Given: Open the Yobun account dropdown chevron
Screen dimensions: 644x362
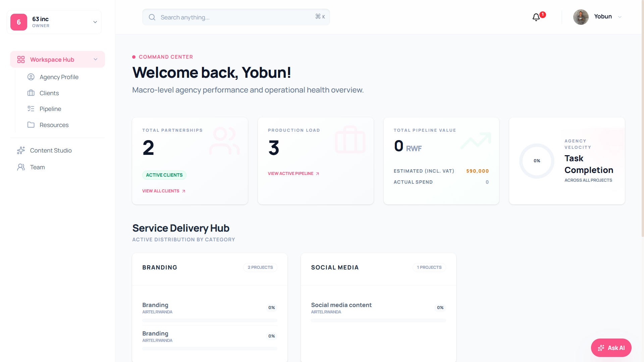Looking at the screenshot, I should tap(620, 17).
